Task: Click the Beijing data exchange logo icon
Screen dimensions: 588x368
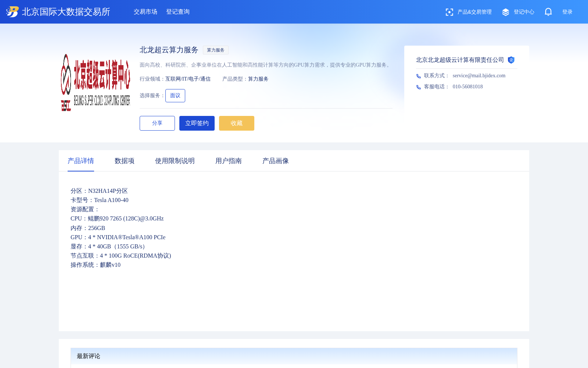Action: tap(12, 12)
